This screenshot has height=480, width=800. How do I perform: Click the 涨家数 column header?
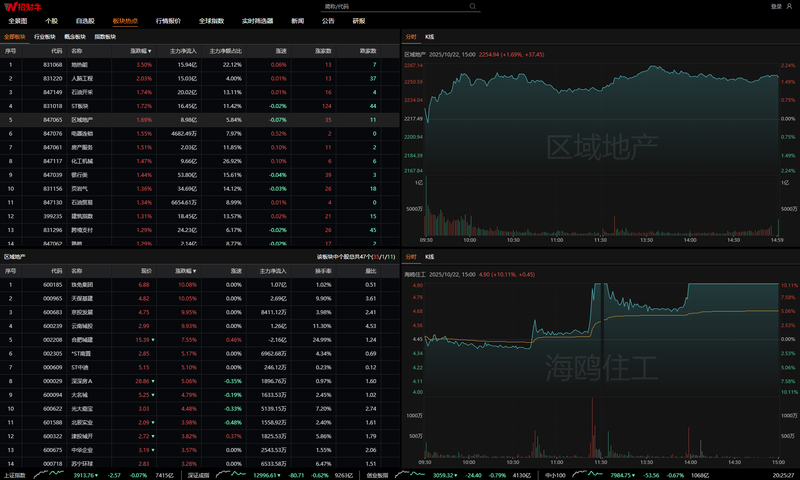click(323, 51)
